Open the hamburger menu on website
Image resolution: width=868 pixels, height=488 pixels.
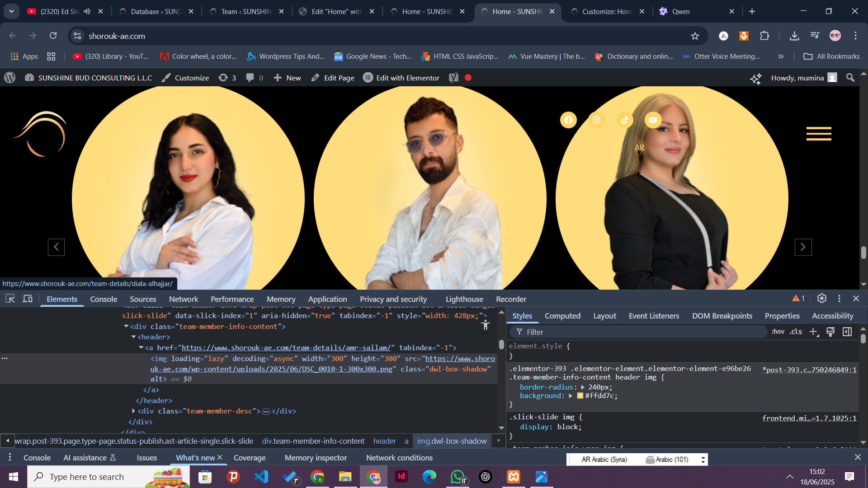coord(819,134)
